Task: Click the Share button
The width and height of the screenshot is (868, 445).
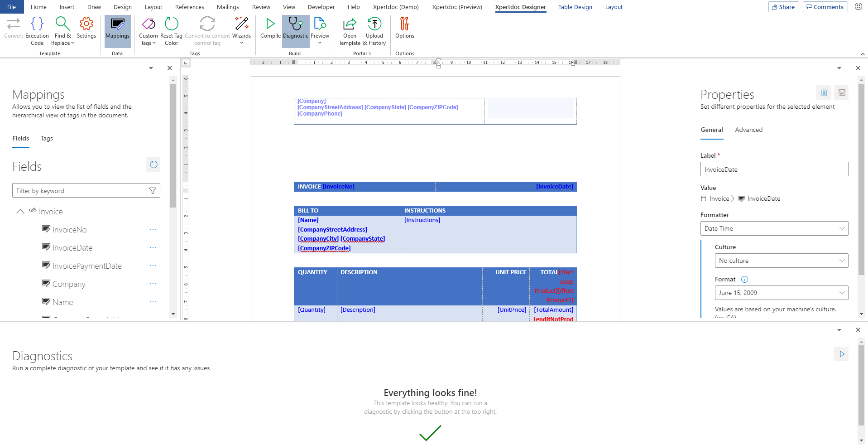Action: point(783,7)
